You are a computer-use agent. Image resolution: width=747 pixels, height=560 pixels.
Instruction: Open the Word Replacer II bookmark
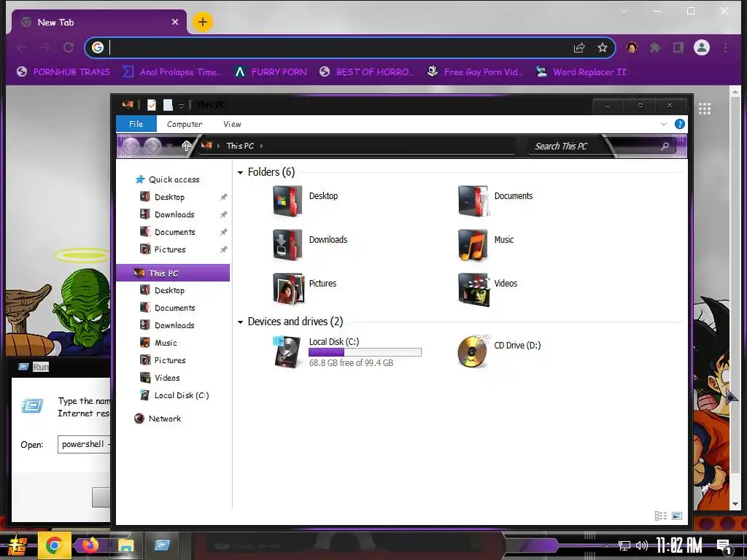pyautogui.click(x=581, y=72)
